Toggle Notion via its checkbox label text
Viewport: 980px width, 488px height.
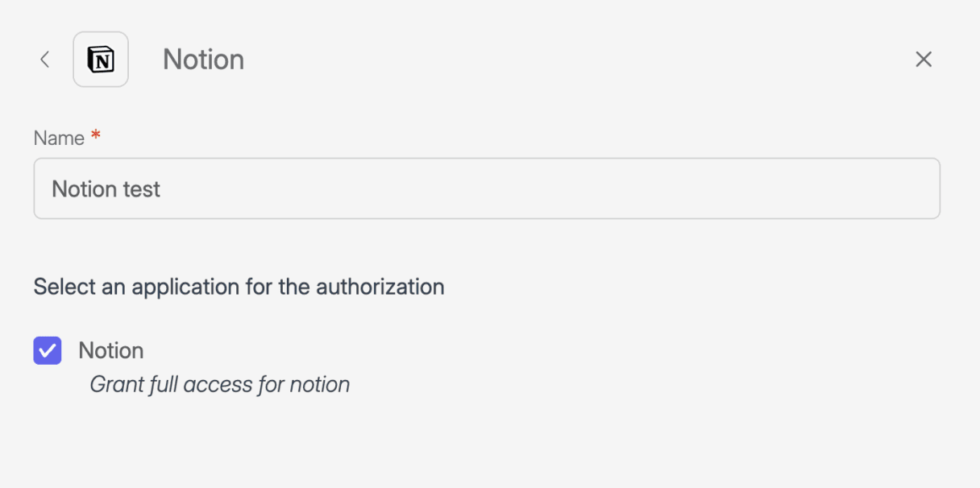[111, 350]
